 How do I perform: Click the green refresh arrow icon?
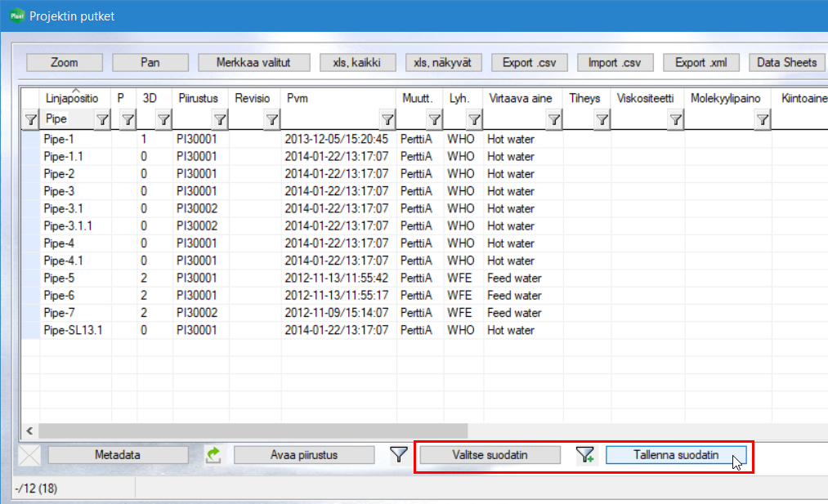(213, 455)
